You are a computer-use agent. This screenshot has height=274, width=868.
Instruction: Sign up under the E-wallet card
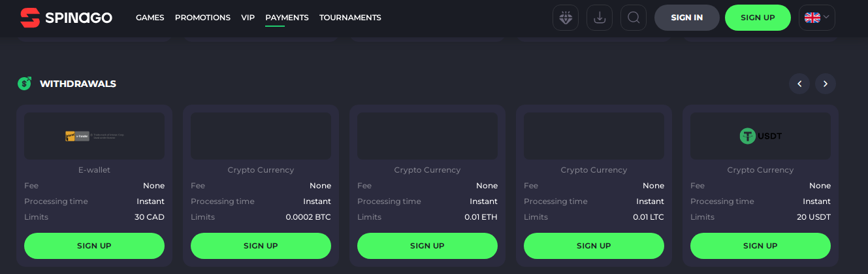[94, 246]
